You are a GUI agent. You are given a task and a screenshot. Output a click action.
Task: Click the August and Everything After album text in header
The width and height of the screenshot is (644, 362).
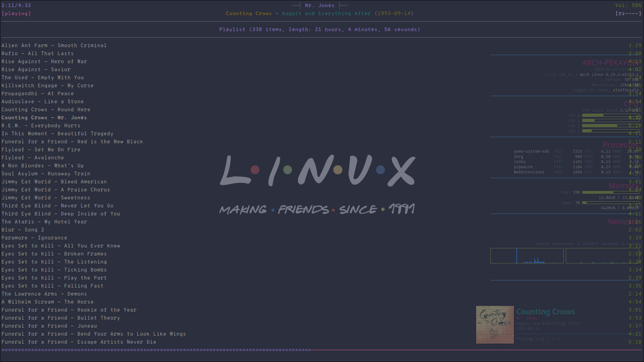326,14
